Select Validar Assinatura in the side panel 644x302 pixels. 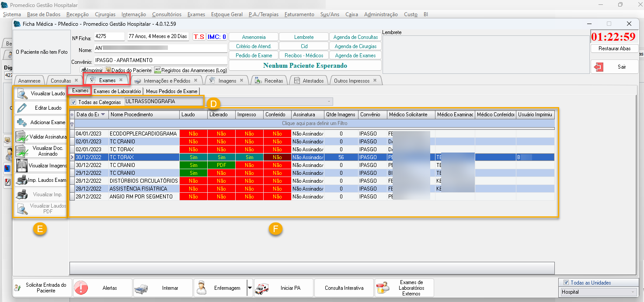tap(40, 137)
